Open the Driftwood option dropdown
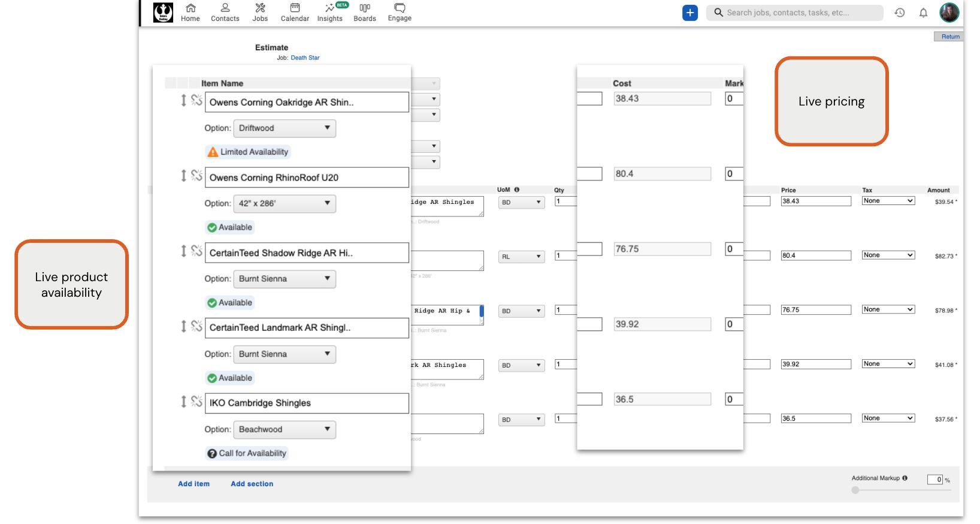The height and width of the screenshot is (524, 980). coord(285,128)
